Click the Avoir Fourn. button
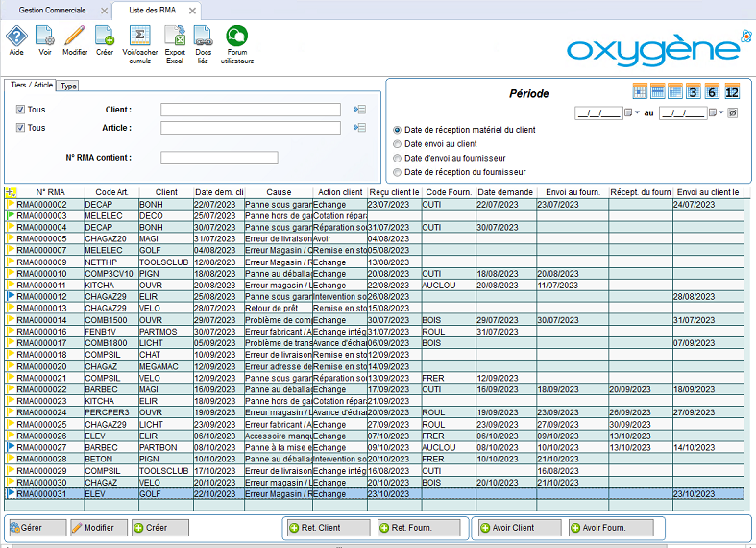Image resolution: width=756 pixels, height=548 pixels. [610, 528]
